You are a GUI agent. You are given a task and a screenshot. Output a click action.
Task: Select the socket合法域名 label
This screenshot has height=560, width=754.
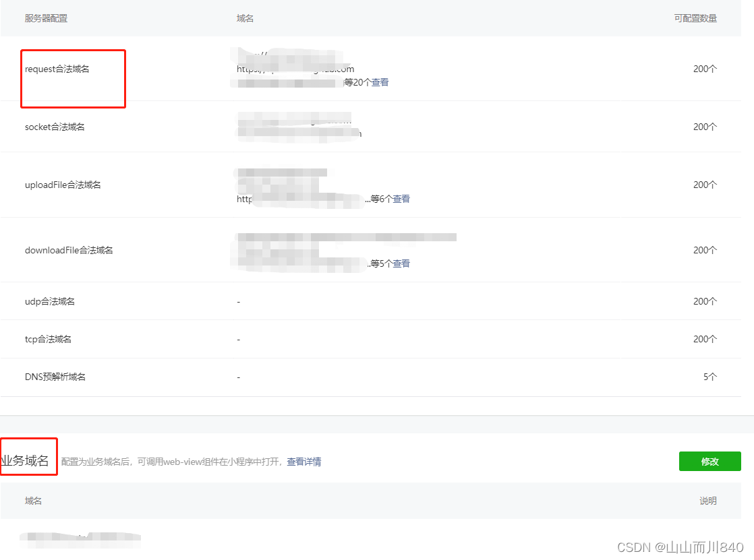[x=55, y=127]
